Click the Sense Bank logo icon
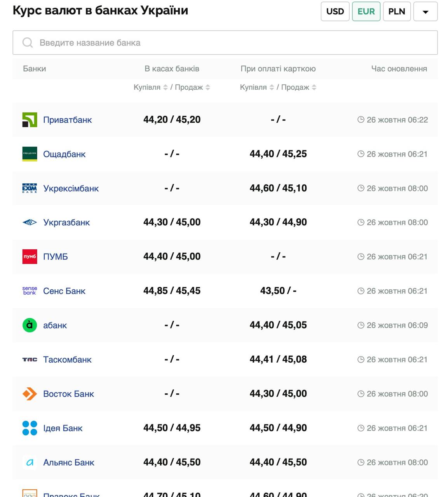 coord(30,291)
